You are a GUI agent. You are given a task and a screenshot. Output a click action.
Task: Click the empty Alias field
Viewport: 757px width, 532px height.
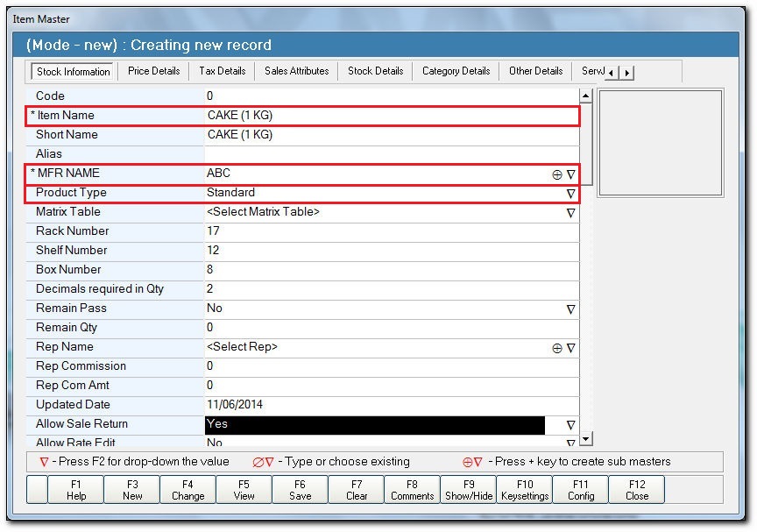[392, 154]
